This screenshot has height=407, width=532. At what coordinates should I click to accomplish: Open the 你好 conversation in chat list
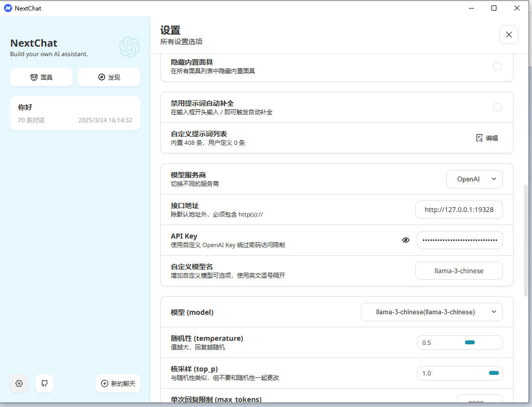pyautogui.click(x=75, y=113)
